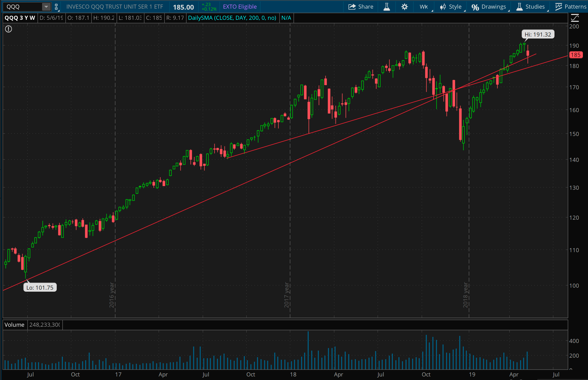
Task: Click the drawing tools icon above the price axis
Action: 575,18
